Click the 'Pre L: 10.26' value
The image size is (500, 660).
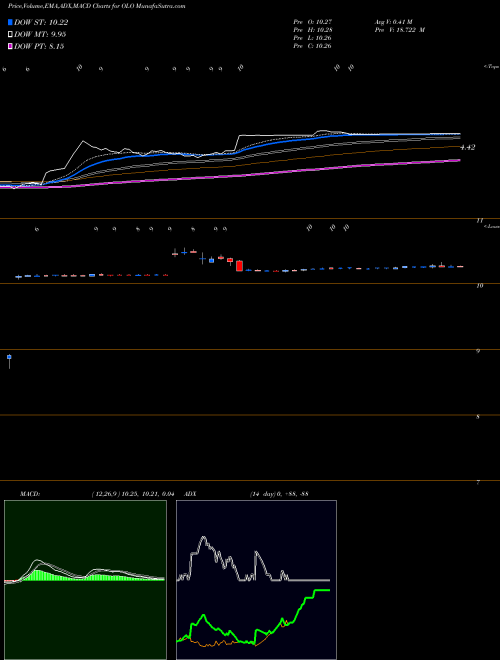[x=312, y=38]
